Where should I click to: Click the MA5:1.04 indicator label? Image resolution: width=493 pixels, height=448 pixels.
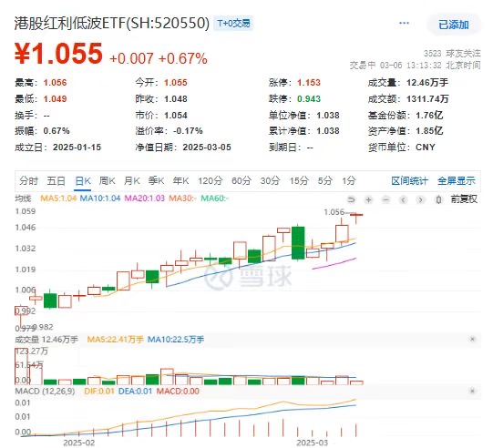point(58,199)
